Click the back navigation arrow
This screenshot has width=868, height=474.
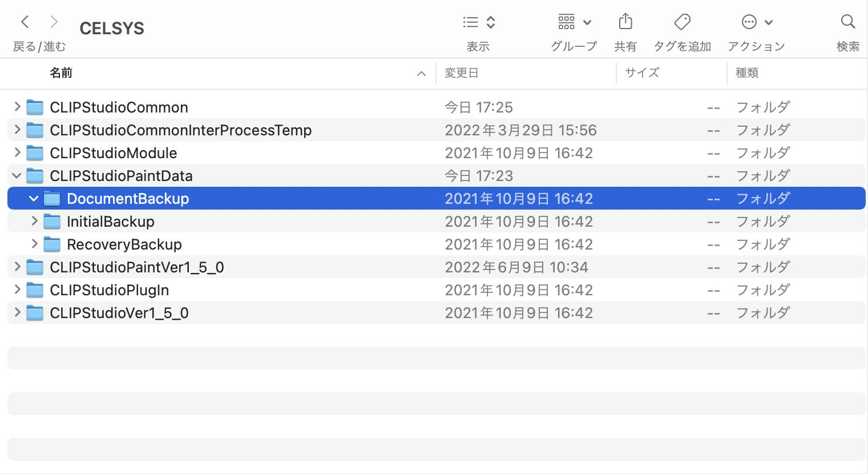(25, 22)
